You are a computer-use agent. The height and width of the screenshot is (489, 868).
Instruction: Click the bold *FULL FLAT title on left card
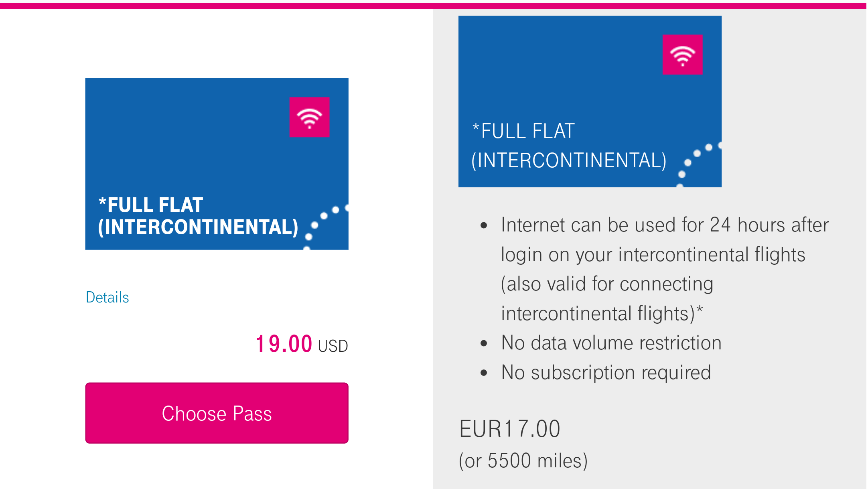click(x=151, y=205)
